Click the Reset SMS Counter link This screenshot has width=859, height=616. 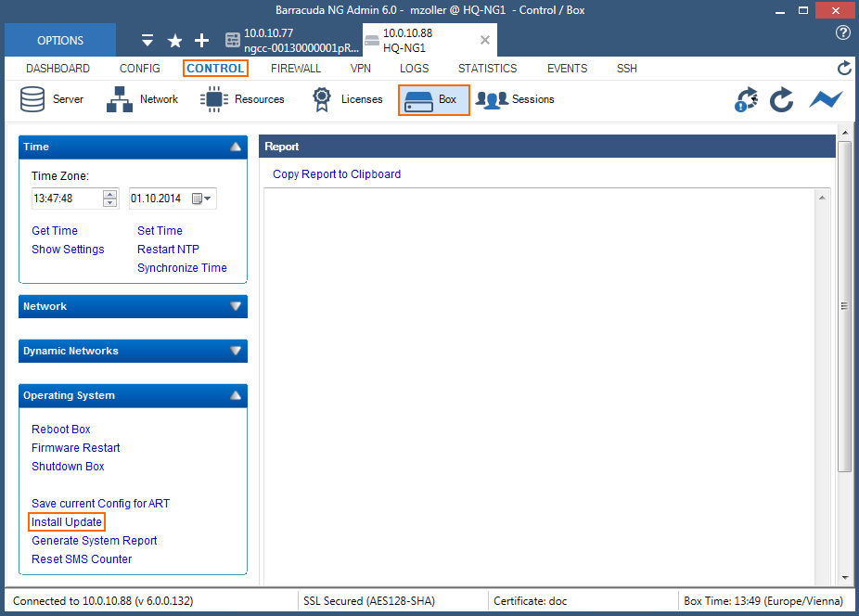pyautogui.click(x=82, y=559)
